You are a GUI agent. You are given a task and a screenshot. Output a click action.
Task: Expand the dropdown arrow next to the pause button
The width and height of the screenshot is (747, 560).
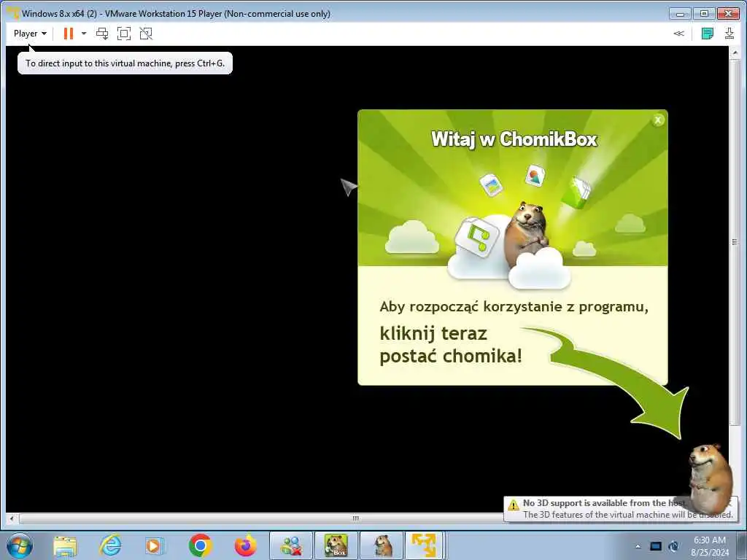click(84, 34)
